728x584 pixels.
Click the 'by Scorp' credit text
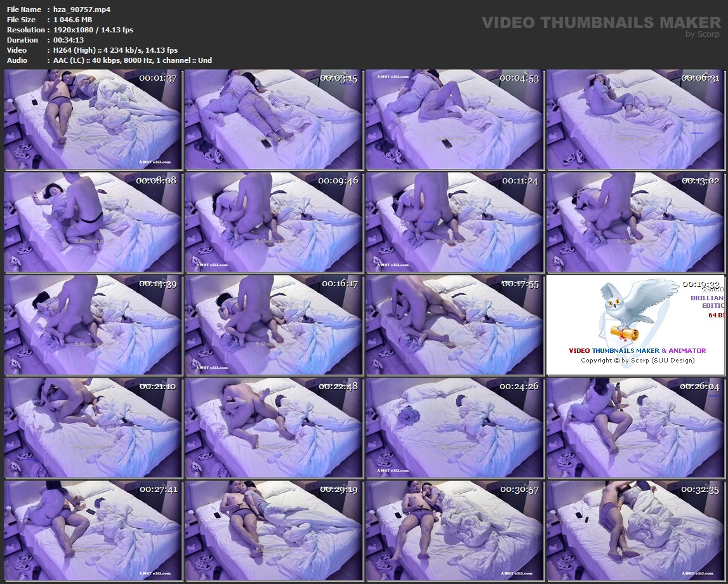(703, 34)
